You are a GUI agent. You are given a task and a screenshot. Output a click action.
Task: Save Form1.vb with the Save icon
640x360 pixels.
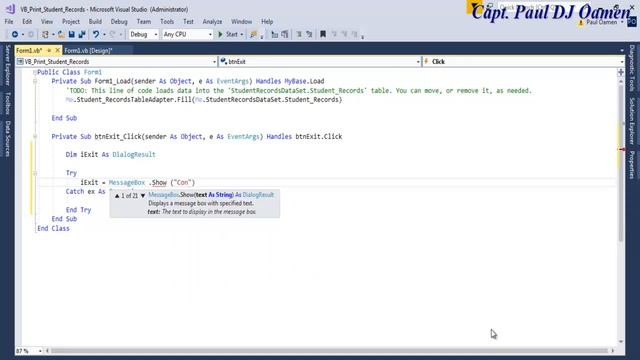71,35
